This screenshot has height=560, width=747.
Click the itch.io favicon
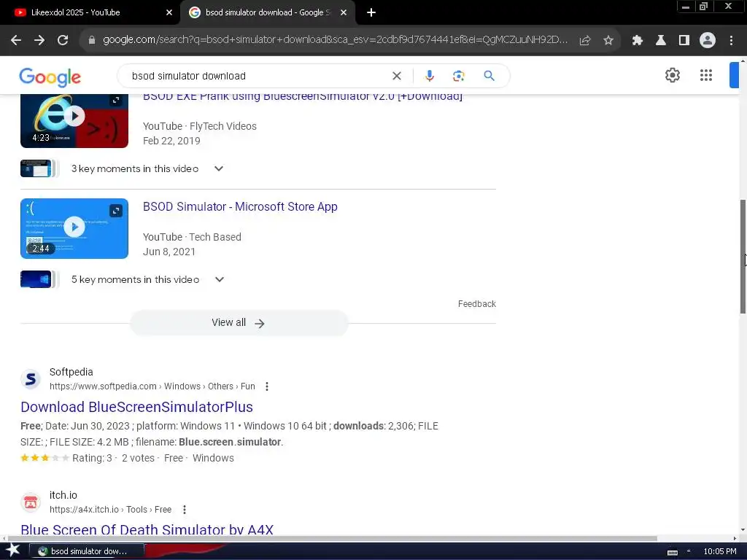pos(31,502)
